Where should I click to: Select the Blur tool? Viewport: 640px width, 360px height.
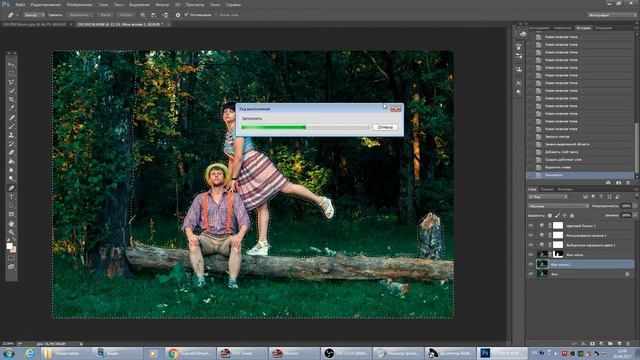tap(11, 170)
